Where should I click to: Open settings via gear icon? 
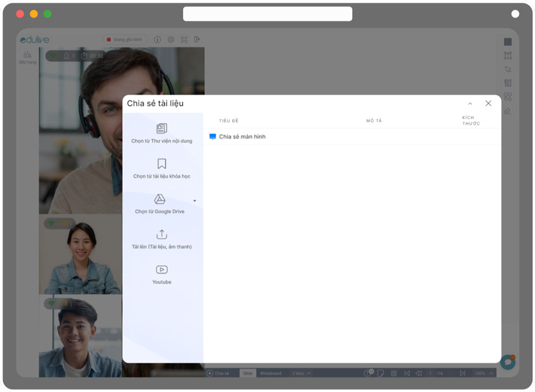[x=170, y=39]
